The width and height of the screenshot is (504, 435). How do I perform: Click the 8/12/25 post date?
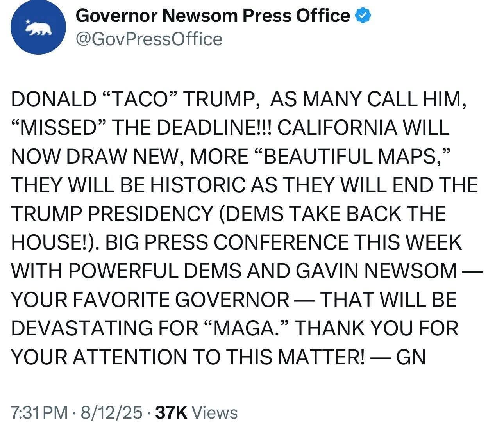coord(111,413)
